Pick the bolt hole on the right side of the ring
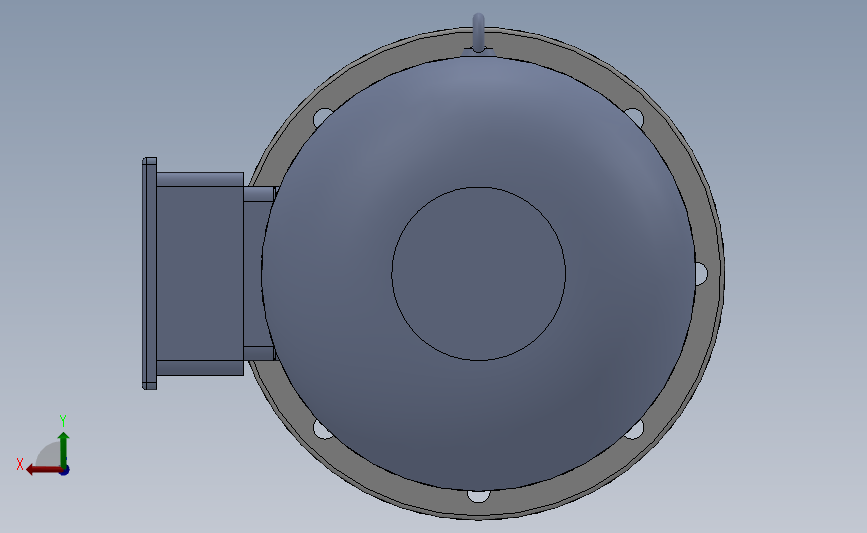867x533 pixels. [x=701, y=274]
